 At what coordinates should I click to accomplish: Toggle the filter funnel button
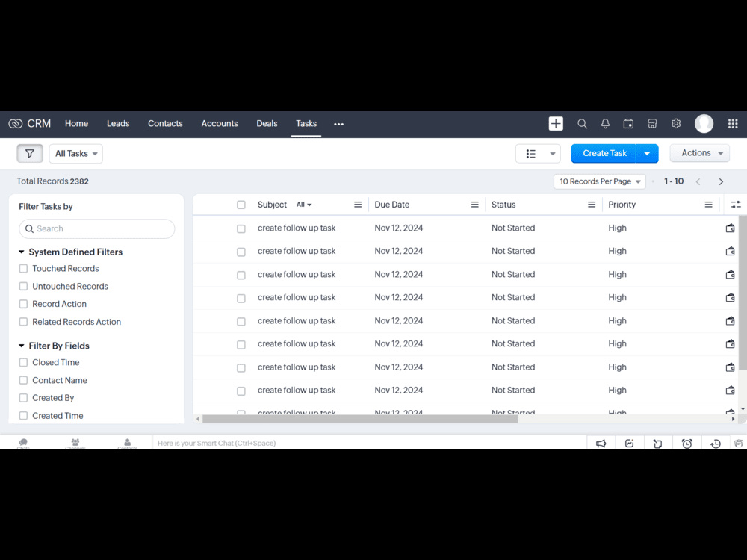[x=30, y=153]
